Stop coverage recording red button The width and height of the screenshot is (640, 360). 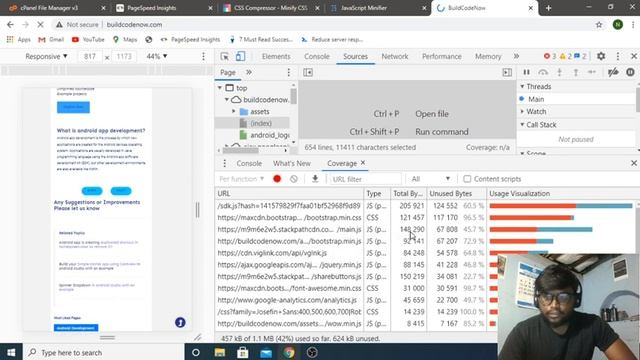[x=277, y=179]
